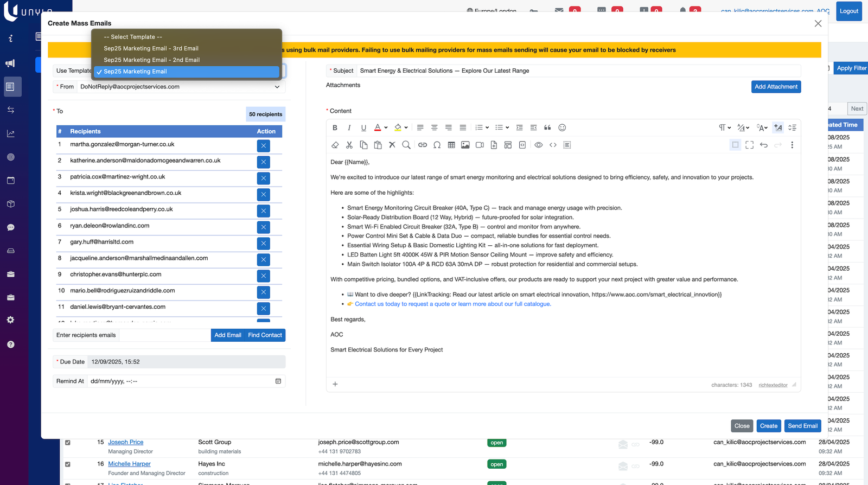The width and height of the screenshot is (868, 485).
Task: Uncheck the Michelle Harper row checkbox
Action: pos(68,464)
